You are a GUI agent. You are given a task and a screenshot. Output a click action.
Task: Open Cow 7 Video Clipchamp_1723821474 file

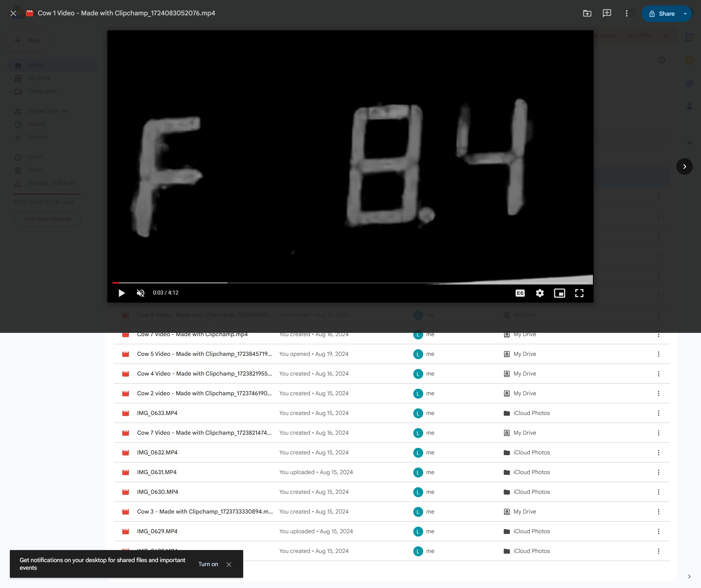pyautogui.click(x=392, y=433)
